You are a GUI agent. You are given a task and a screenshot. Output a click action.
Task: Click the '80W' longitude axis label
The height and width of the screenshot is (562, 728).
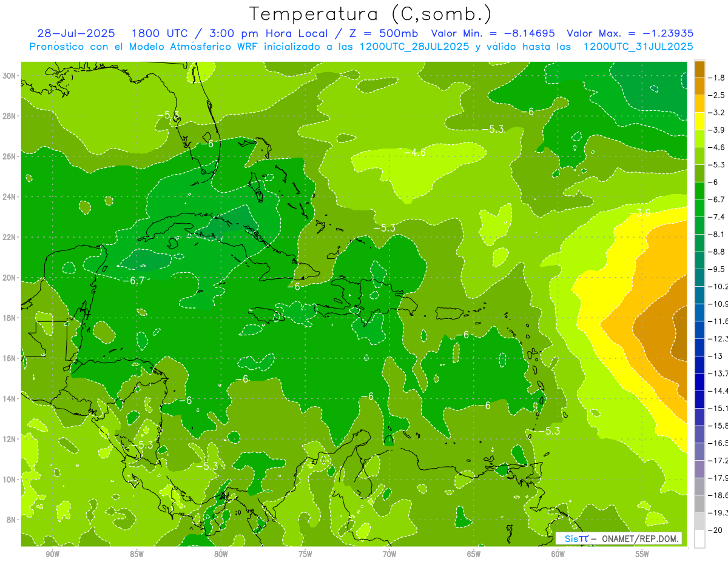point(221,554)
